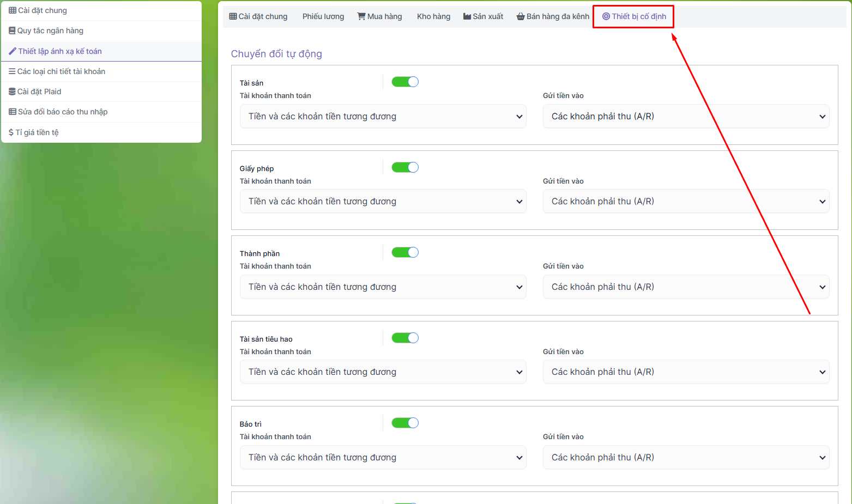Click the factory icon on Sản xuất tab
The height and width of the screenshot is (504, 852).
click(467, 16)
